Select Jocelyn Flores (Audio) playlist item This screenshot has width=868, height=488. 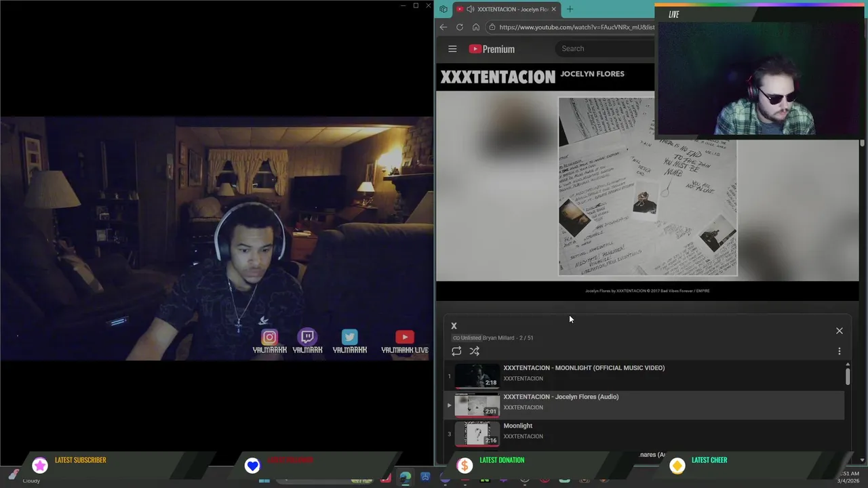644,404
